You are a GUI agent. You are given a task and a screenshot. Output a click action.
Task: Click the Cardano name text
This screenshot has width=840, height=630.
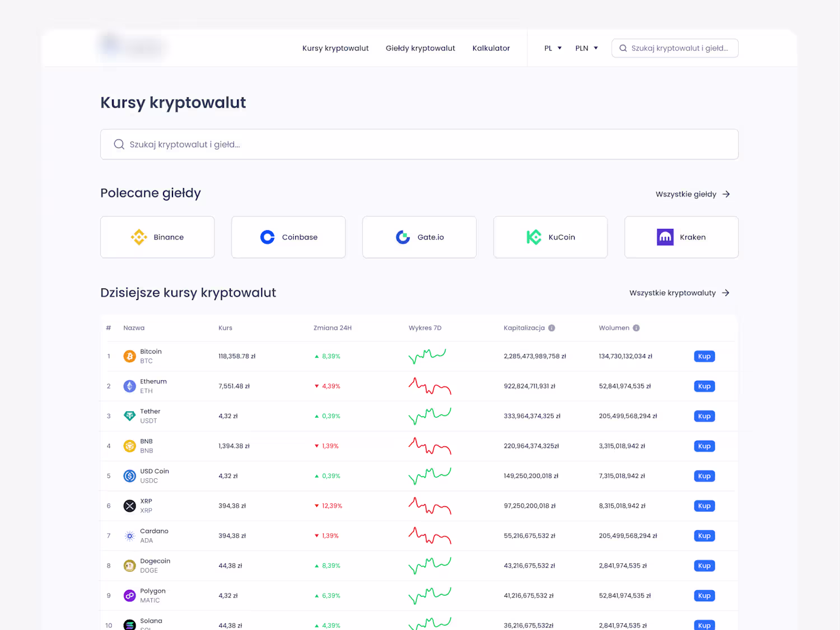pyautogui.click(x=154, y=531)
